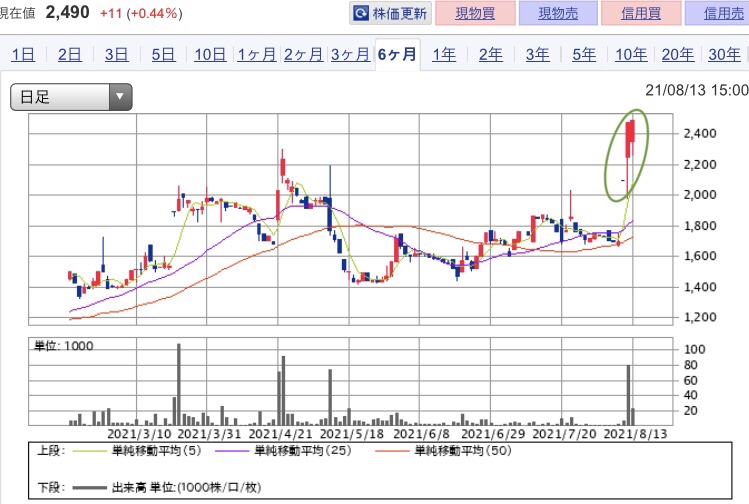Click the refresh icon on 株価更新
The height and width of the screenshot is (504, 749).
click(x=361, y=13)
